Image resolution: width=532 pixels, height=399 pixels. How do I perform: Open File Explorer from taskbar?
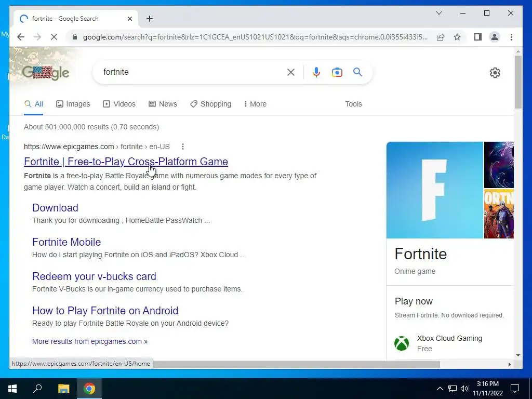(63, 389)
